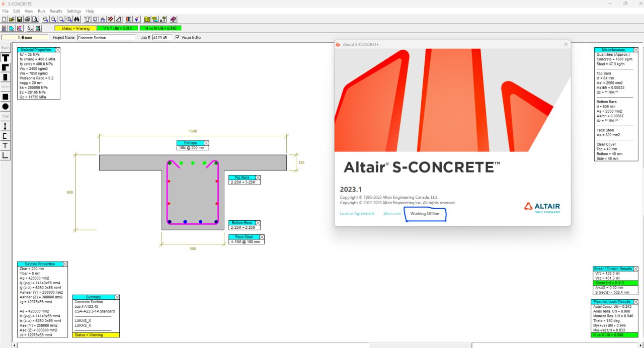
Task: Open the Results menu
Action: click(x=56, y=11)
